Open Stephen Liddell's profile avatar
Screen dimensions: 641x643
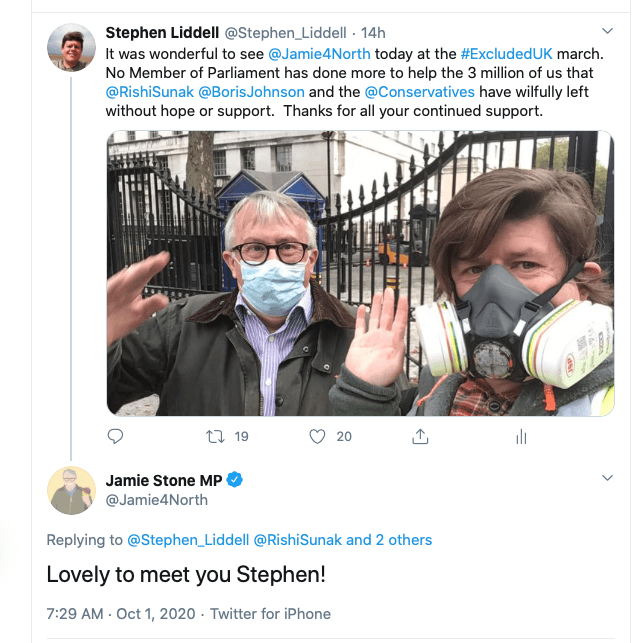71,47
